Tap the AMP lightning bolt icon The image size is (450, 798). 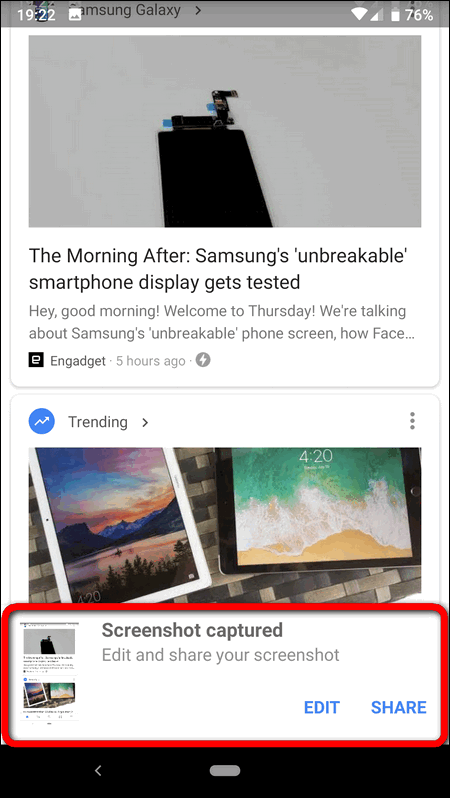tap(203, 360)
